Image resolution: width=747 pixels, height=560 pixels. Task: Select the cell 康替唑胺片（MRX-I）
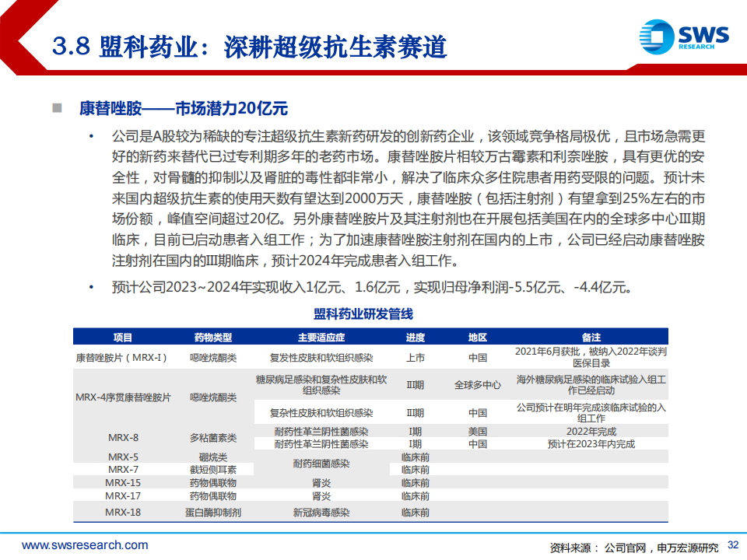(x=123, y=358)
